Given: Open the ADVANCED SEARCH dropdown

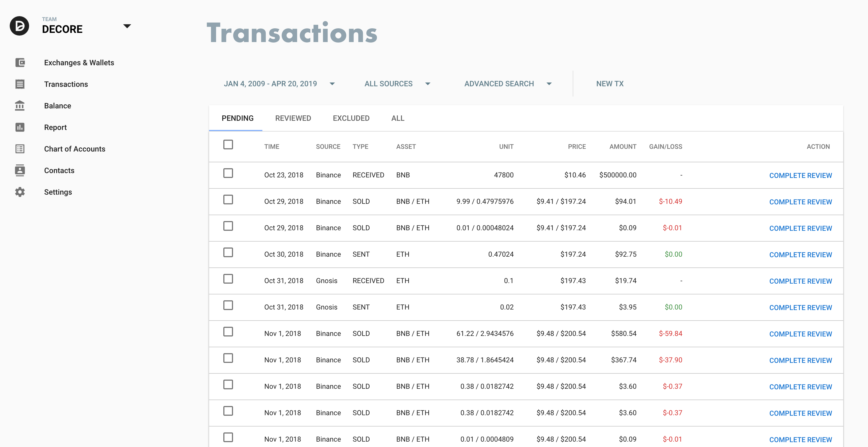Looking at the screenshot, I should [508, 84].
